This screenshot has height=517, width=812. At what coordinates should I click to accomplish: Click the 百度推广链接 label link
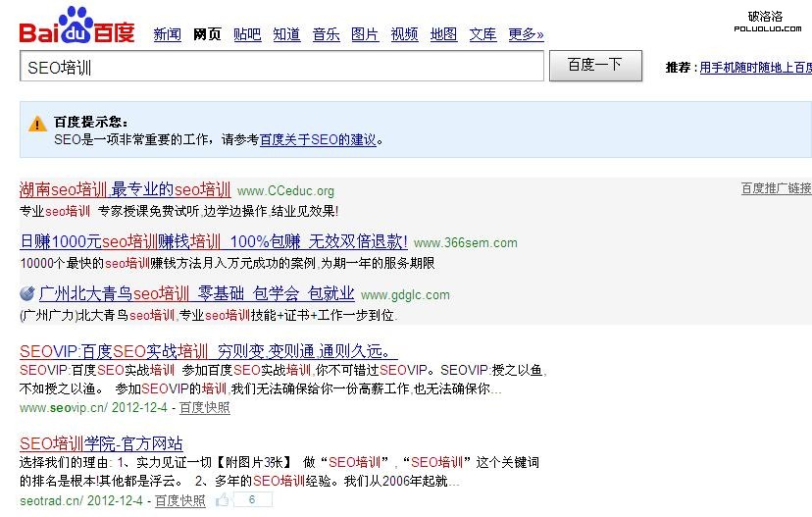(776, 188)
